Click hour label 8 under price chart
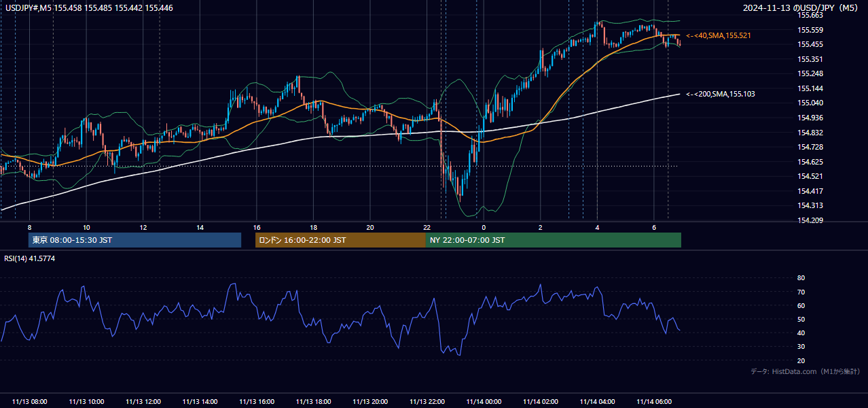Screen dimensions: 868x408 (29, 227)
